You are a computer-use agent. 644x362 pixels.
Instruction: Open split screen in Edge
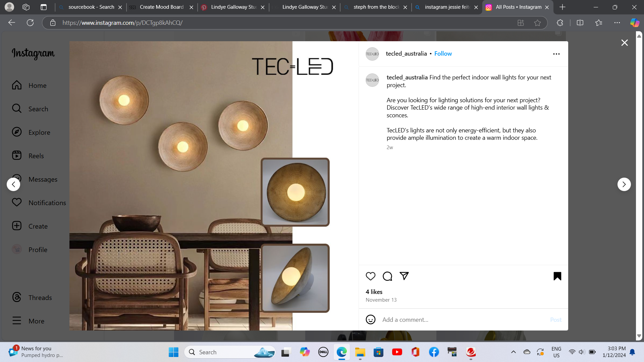tap(580, 23)
